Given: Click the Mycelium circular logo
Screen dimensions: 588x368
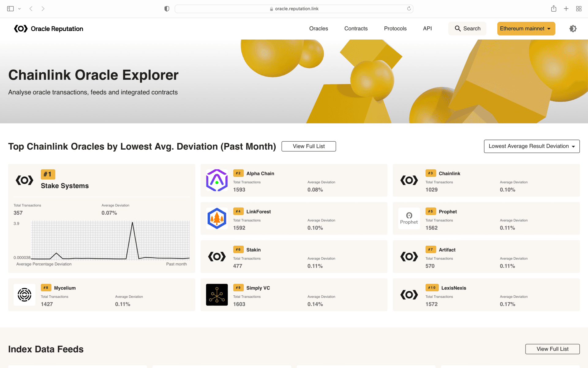Looking at the screenshot, I should click(x=24, y=295).
